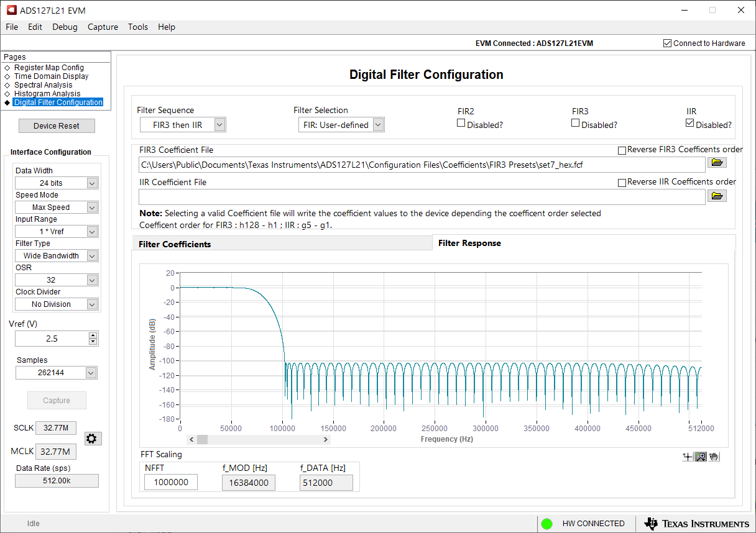
Task: Browse for FIR3 coefficient file folder icon
Action: [716, 163]
